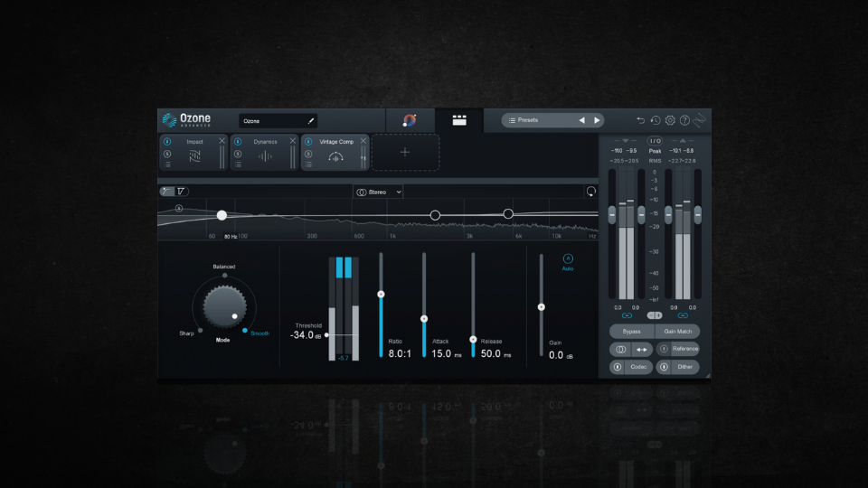Toggle the Dynamics module power button

(238, 142)
